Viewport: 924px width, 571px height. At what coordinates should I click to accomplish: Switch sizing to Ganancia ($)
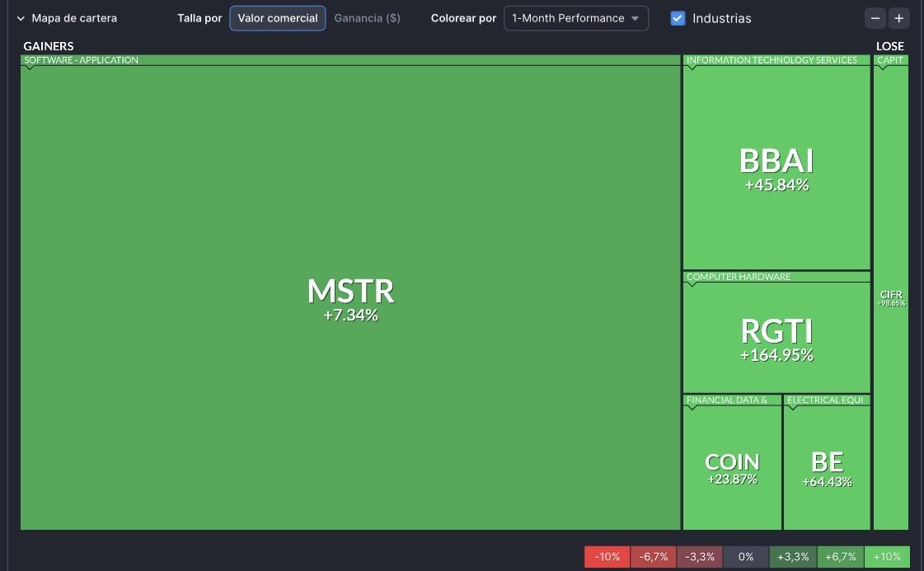click(x=367, y=18)
